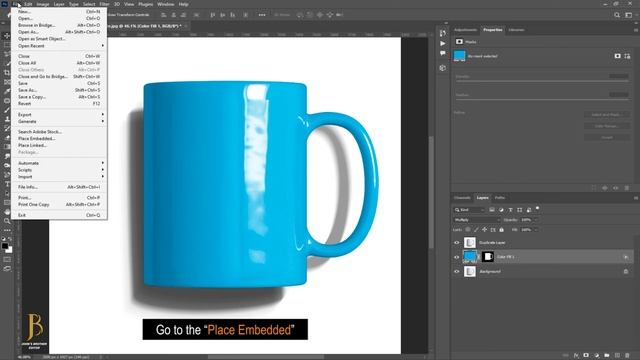Click the Quick Mask mode icon
Screen dimensions: 640x360
tap(7, 259)
